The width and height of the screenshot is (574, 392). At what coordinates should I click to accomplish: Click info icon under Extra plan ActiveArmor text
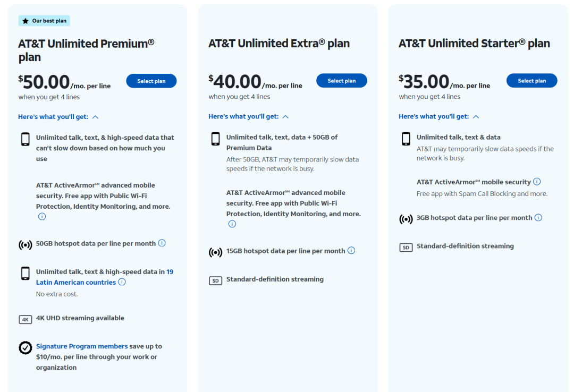coord(232,224)
